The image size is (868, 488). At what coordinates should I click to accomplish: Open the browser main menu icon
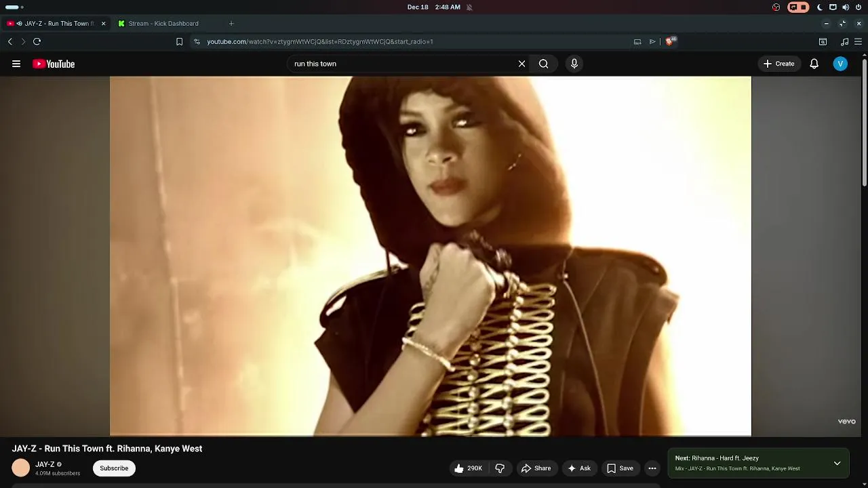click(x=859, y=41)
